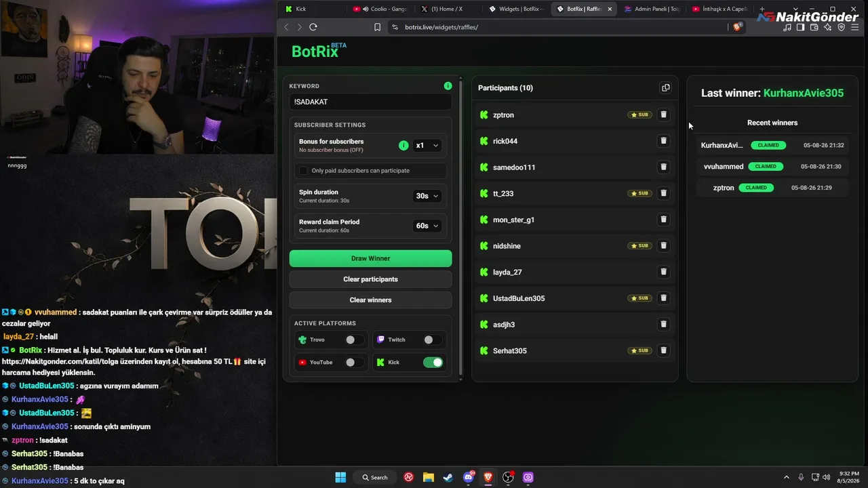Click last winner name KurhanxAvie305

804,93
